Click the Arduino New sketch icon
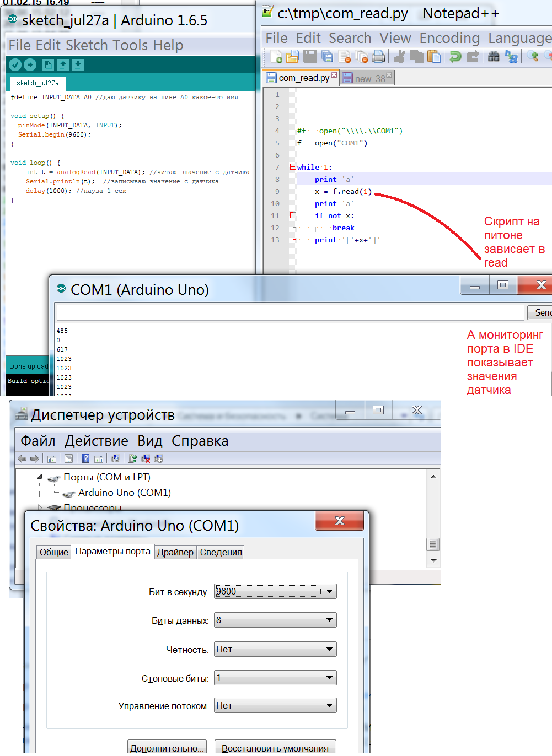Viewport: 552px width, 756px height. pyautogui.click(x=49, y=65)
